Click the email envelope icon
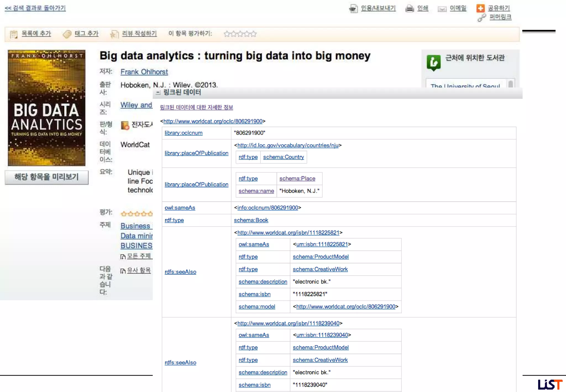This screenshot has width=566, height=392. pos(442,9)
